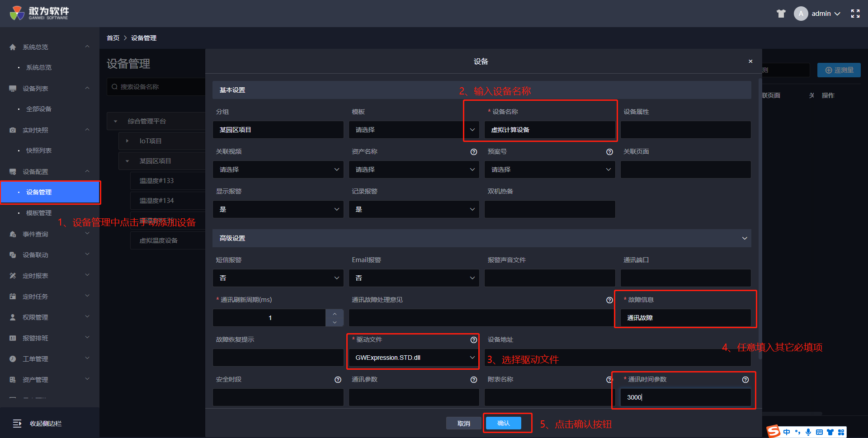Increase 通讯刷新周期 with the up stepper

[x=335, y=314]
